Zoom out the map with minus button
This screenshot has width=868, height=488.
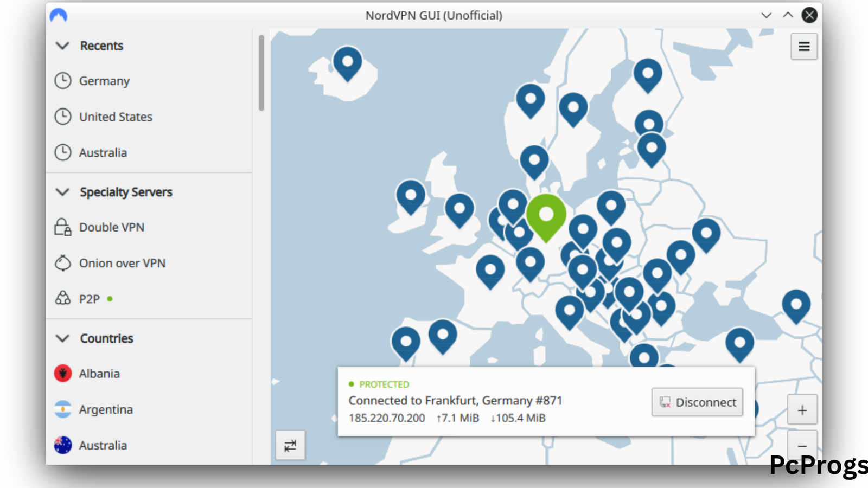click(x=802, y=446)
